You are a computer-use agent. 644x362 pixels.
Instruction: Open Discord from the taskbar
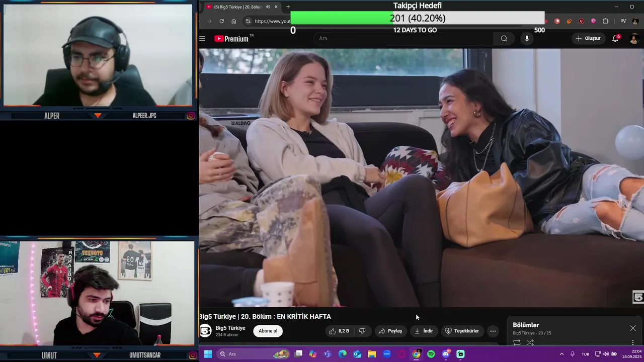(446, 354)
